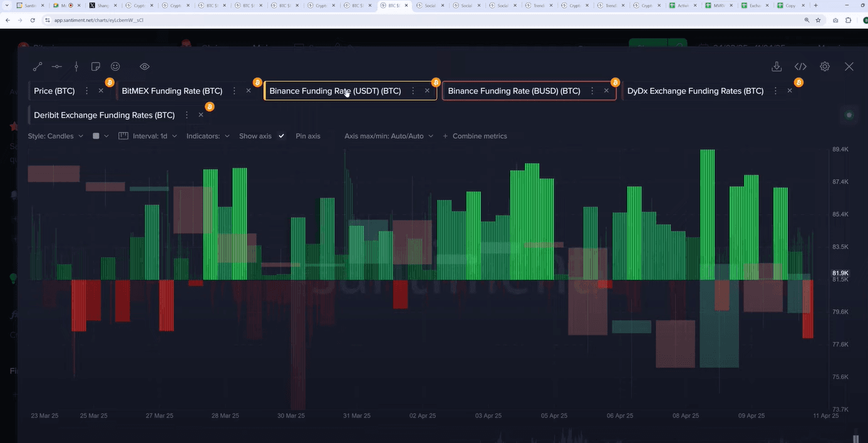Select the vertical line drawing tool
Screen dimensions: 868x443
click(x=76, y=66)
